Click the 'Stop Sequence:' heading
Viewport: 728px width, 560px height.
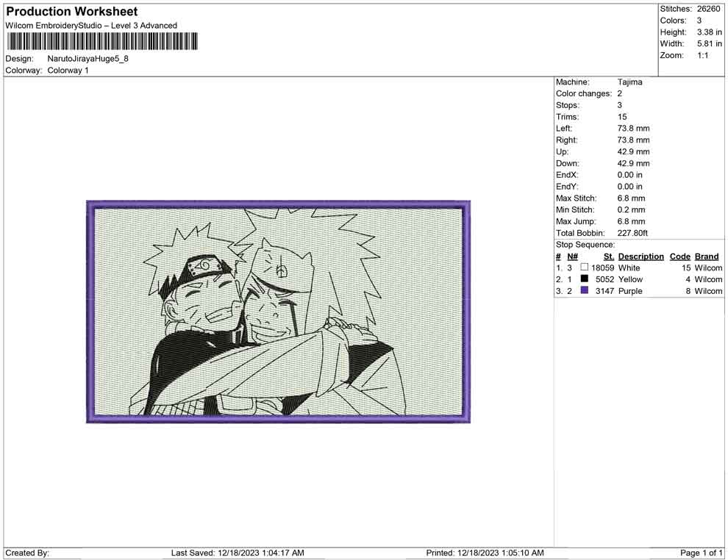[x=585, y=245]
